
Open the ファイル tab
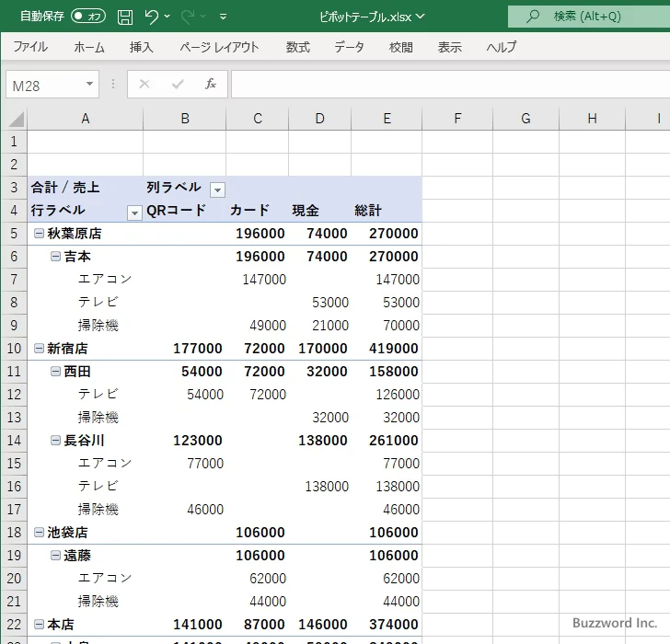[x=30, y=47]
